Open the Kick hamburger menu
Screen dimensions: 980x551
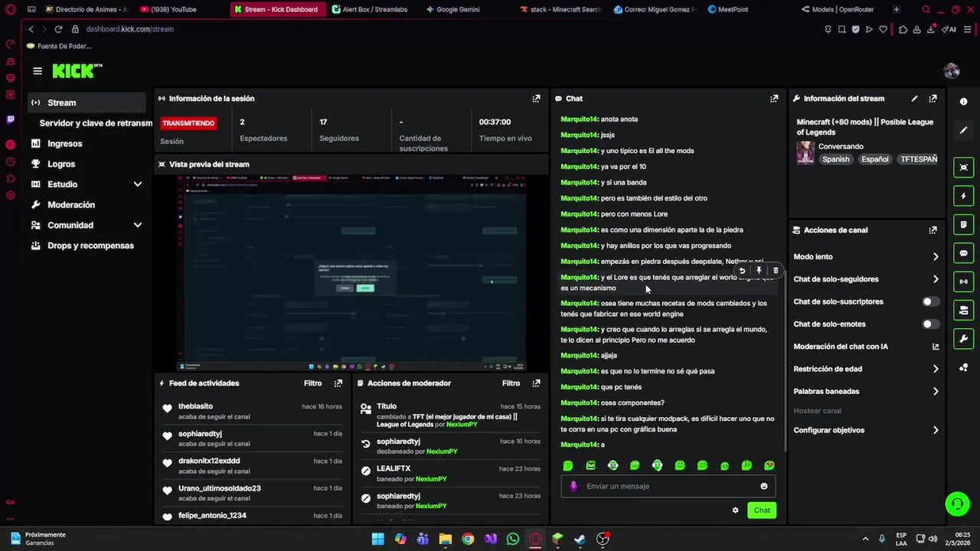(38, 71)
